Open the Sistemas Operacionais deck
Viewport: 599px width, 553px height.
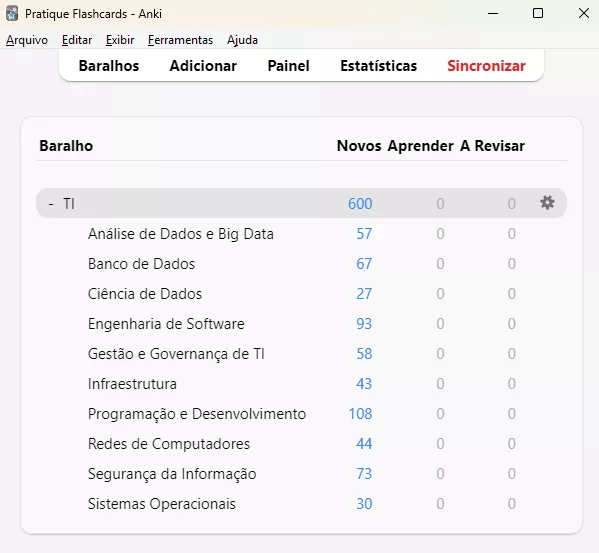tap(162, 504)
